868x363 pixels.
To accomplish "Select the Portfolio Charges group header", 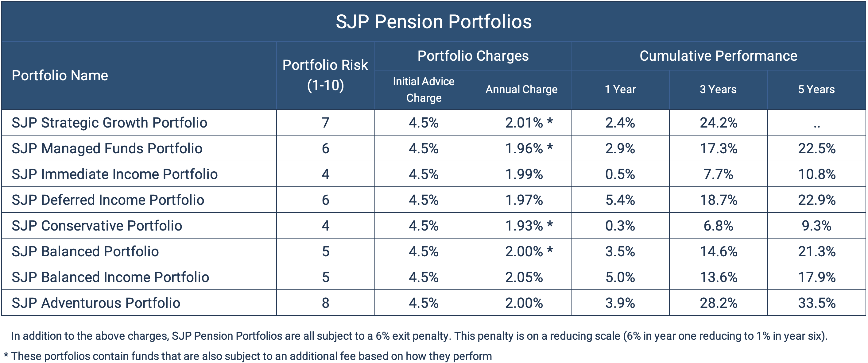I will [x=473, y=56].
